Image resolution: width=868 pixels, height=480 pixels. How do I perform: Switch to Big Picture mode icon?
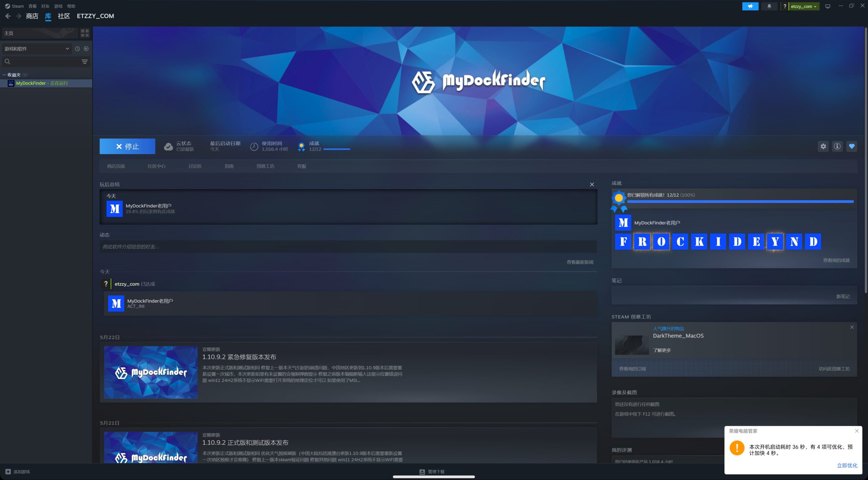point(828,6)
